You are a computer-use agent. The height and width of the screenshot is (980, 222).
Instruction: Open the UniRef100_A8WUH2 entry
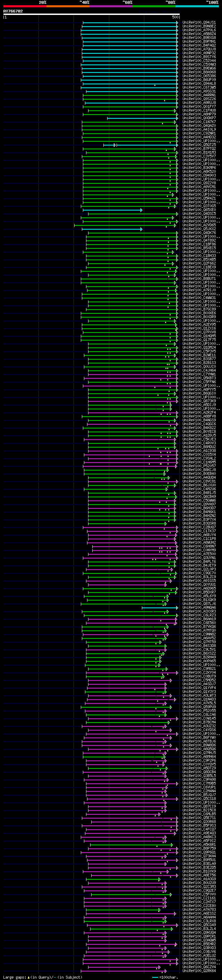tap(199, 543)
